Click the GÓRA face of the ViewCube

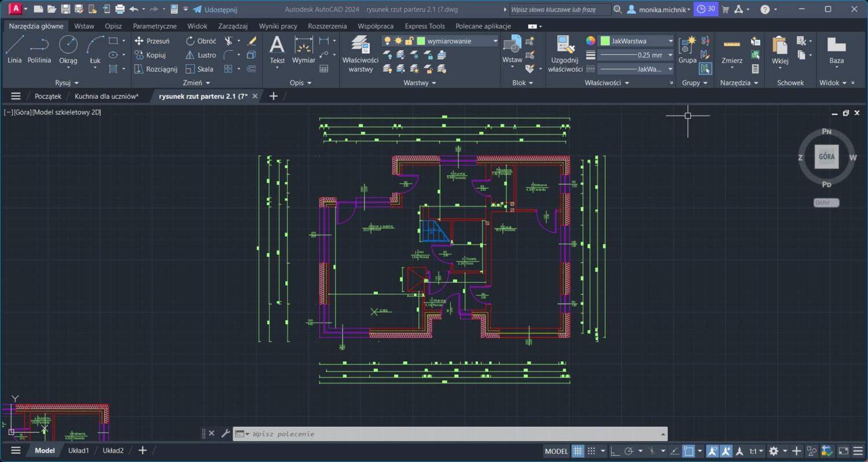826,157
